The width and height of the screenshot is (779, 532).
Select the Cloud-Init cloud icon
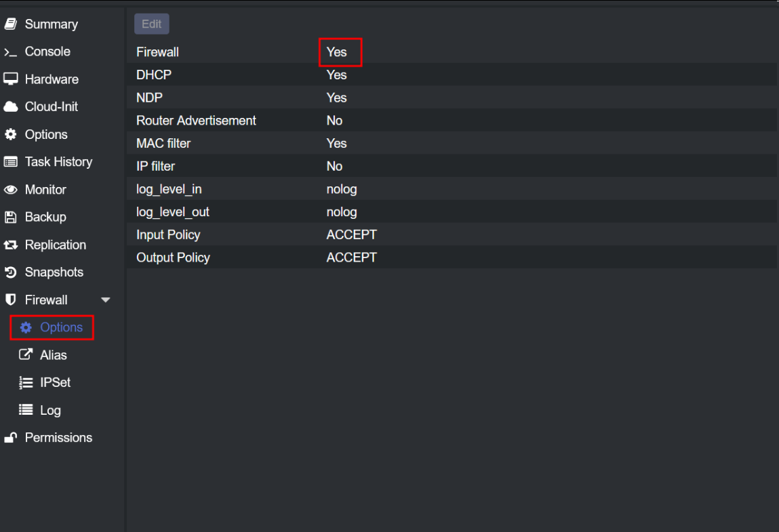click(10, 107)
